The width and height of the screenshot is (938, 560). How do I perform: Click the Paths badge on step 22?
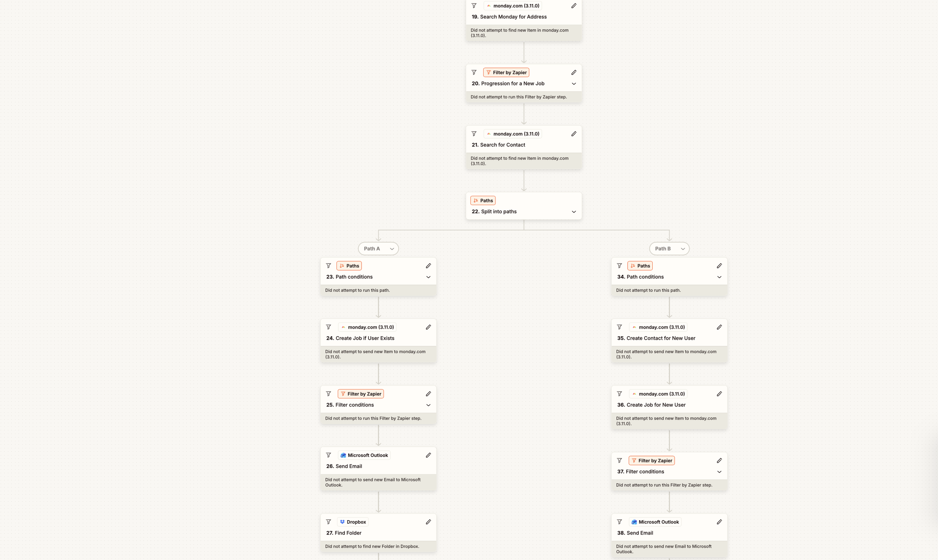[x=483, y=200]
